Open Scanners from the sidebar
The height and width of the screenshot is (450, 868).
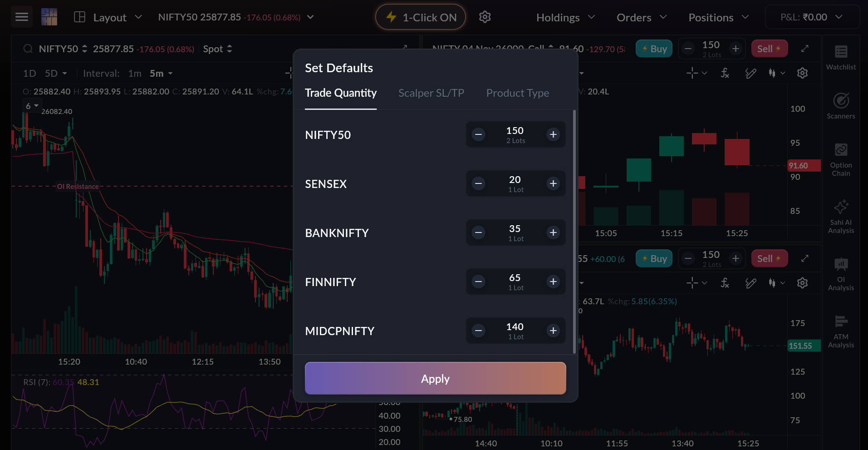point(840,106)
